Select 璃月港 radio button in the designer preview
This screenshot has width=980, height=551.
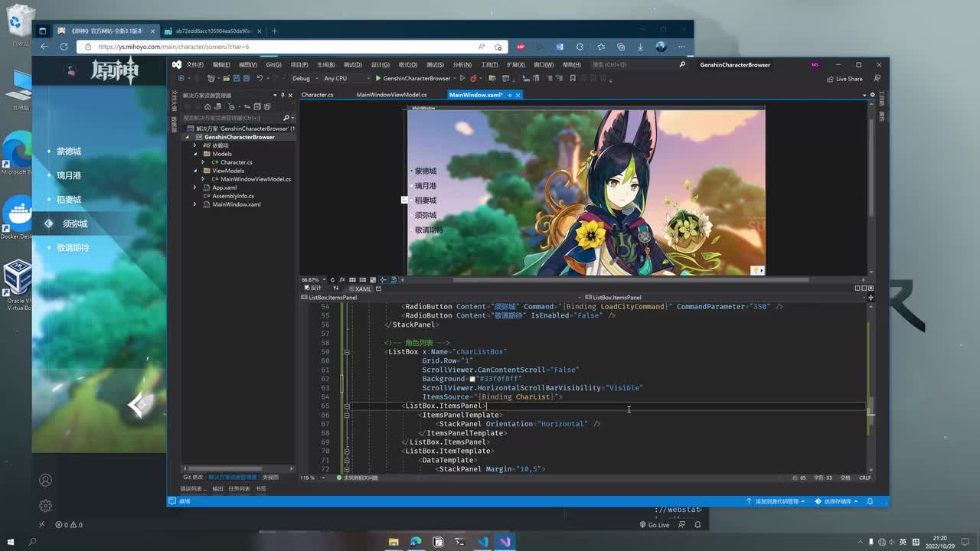point(424,186)
